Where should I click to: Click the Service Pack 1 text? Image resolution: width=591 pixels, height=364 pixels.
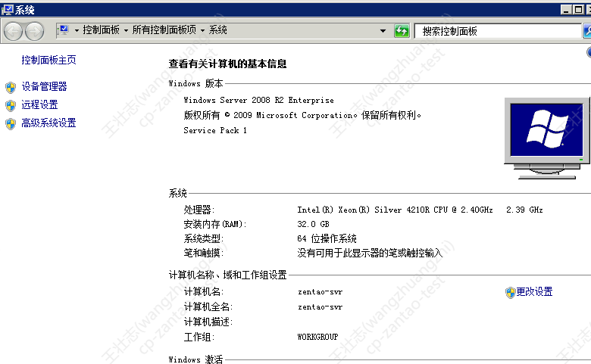tap(215, 130)
